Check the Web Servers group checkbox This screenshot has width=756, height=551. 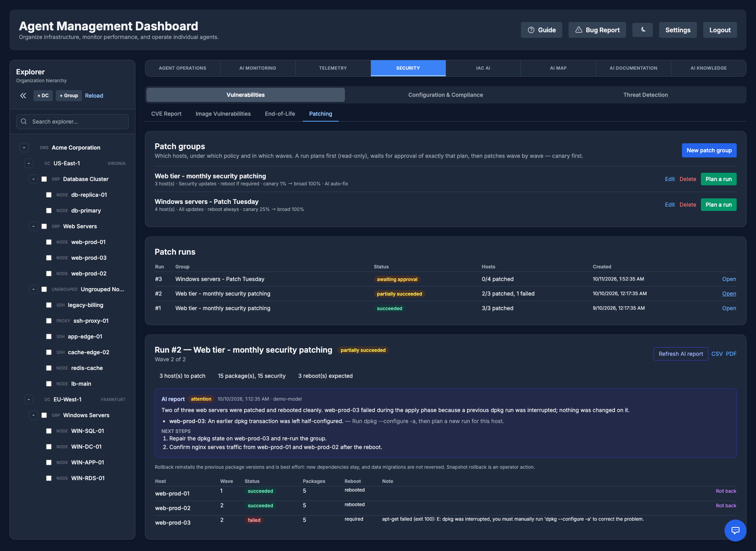click(x=44, y=226)
